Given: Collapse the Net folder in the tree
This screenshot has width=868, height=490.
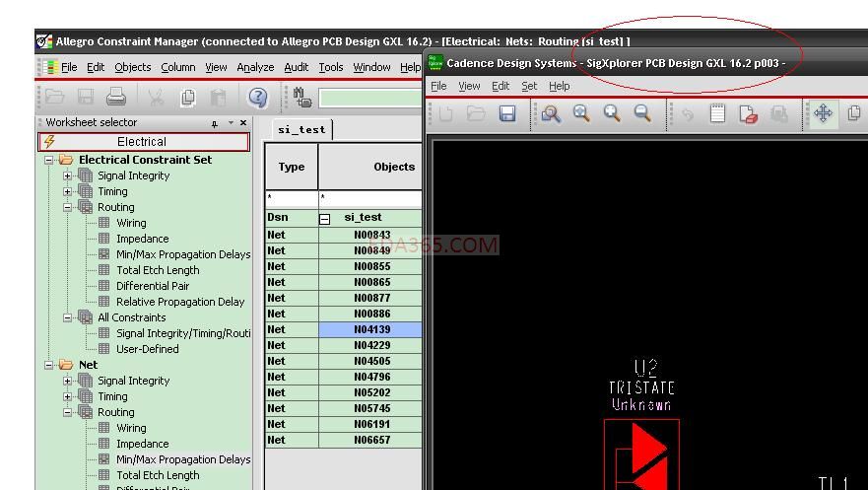Looking at the screenshot, I should 49,365.
